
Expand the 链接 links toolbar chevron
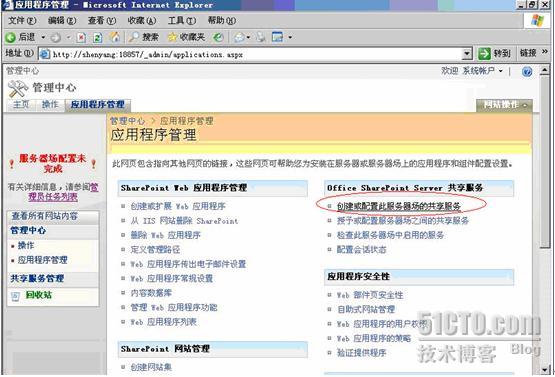tap(545, 52)
